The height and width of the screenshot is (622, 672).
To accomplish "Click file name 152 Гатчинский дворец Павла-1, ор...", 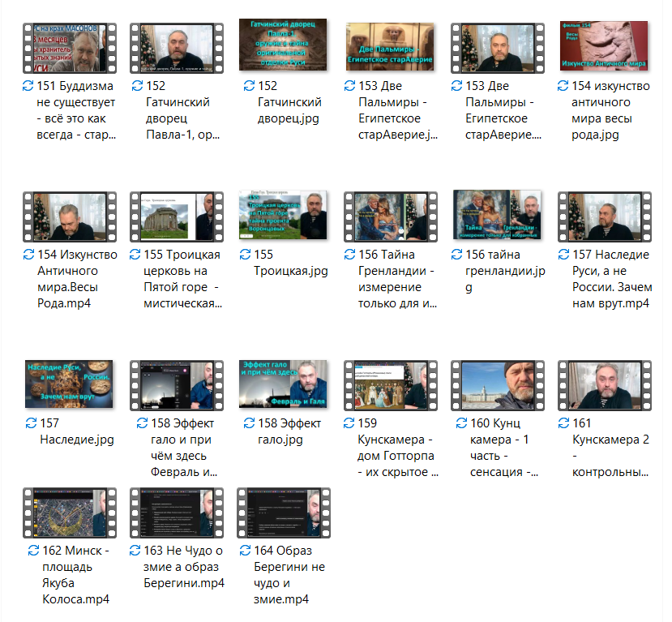I will click(x=183, y=110).
